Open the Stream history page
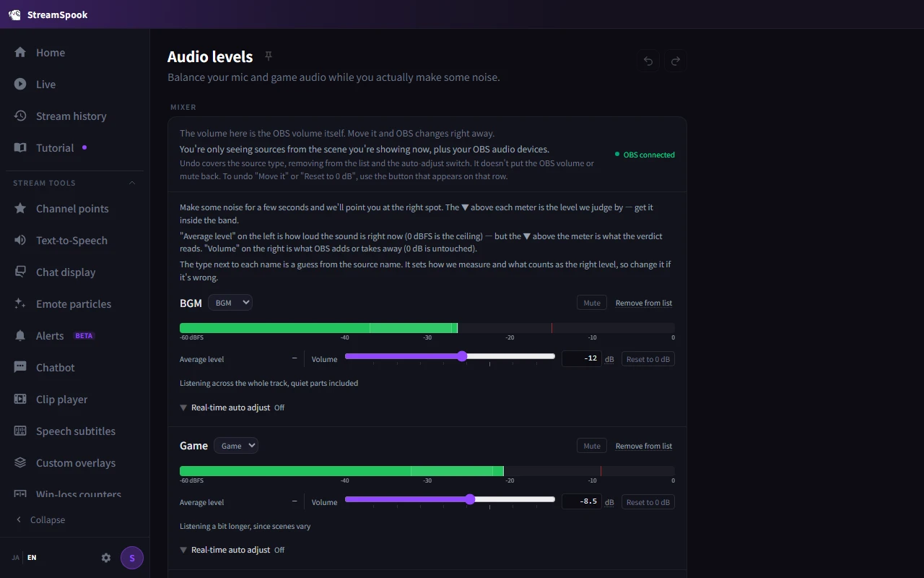Image resolution: width=924 pixels, height=578 pixels. point(75,116)
